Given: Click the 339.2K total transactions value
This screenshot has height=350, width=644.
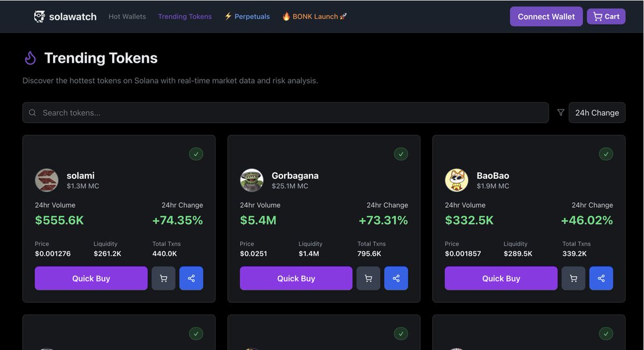Looking at the screenshot, I should (x=575, y=253).
